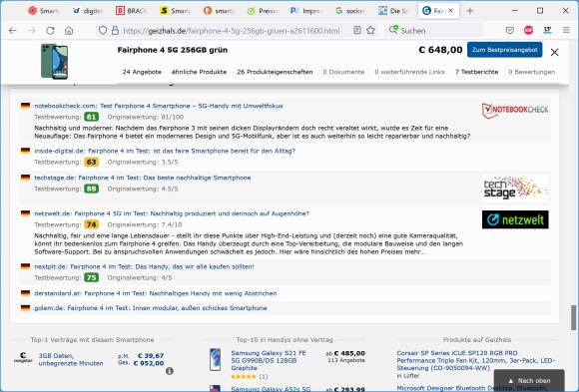
Task: Close the current Fairphone browser tab
Action: [x=450, y=11]
